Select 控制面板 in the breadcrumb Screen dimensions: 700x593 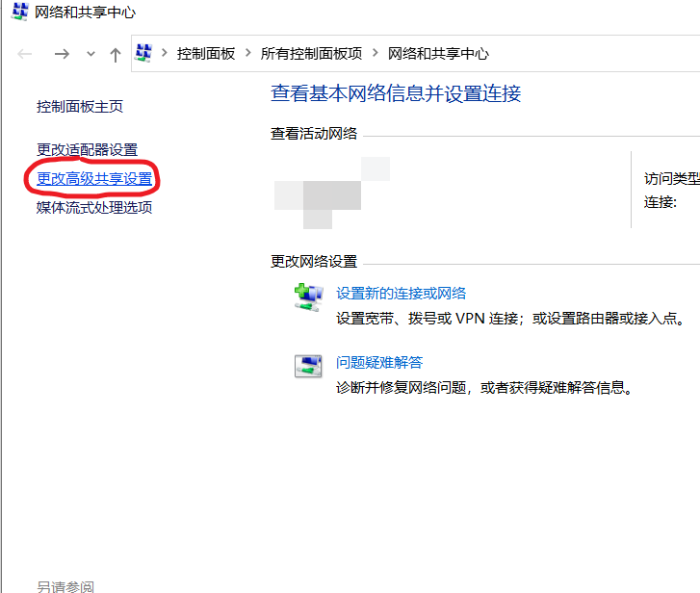click(206, 54)
